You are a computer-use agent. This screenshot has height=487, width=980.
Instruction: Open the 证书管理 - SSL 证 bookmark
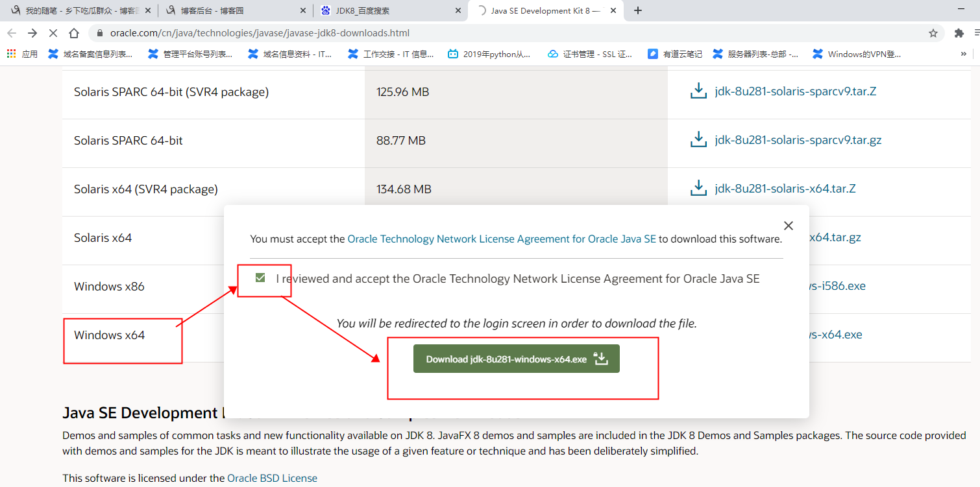[x=590, y=54]
